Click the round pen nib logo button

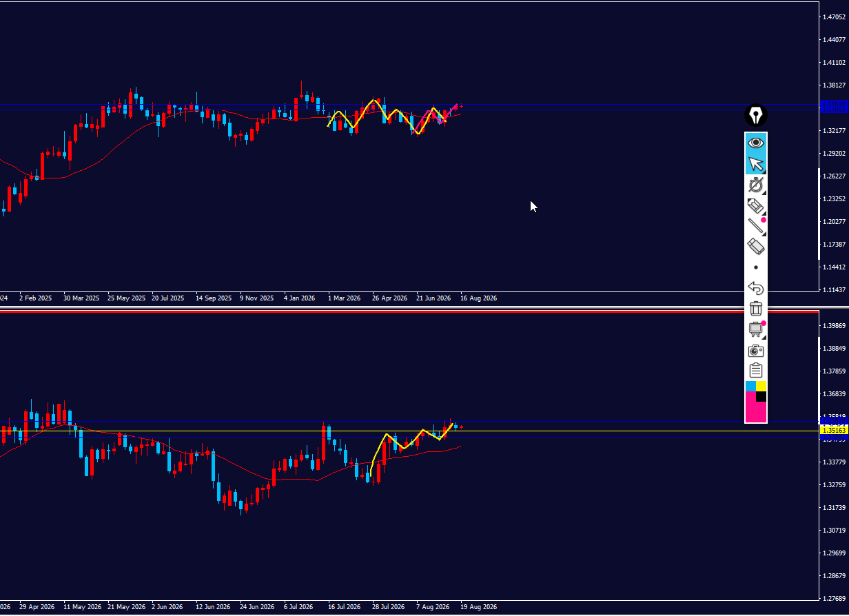(x=756, y=115)
